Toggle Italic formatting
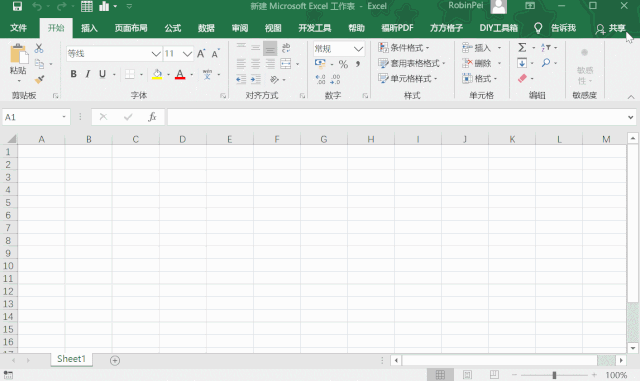This screenshot has height=381, width=640. click(x=87, y=74)
